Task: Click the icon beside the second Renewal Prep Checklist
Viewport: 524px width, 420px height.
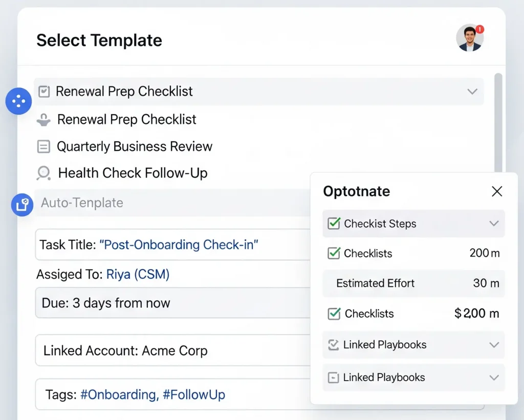Action: pos(44,120)
